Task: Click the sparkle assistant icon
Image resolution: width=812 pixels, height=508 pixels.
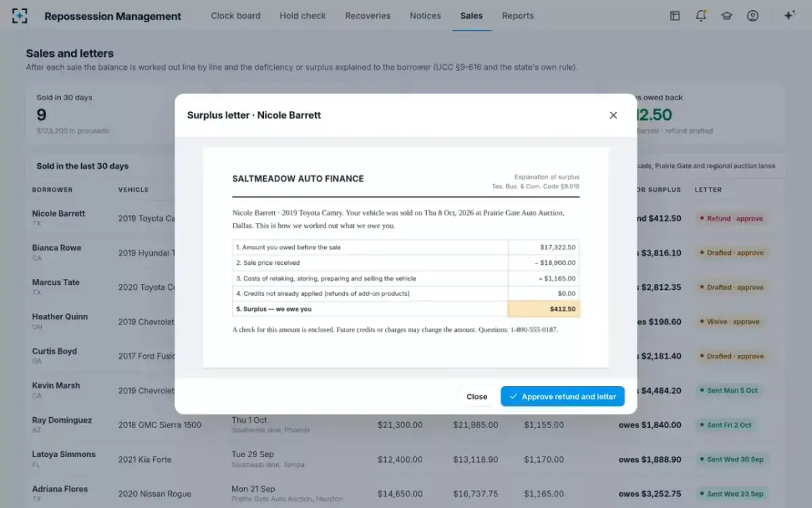Action: click(789, 16)
